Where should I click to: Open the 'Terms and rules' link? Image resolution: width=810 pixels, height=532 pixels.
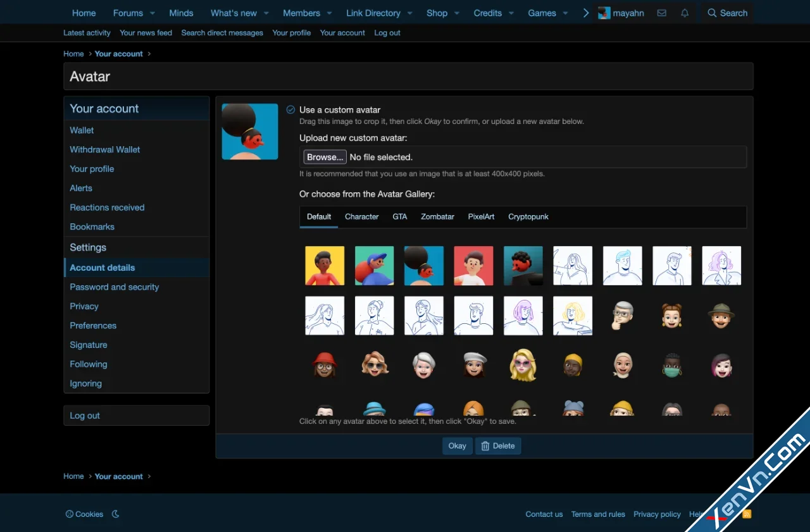tap(597, 514)
